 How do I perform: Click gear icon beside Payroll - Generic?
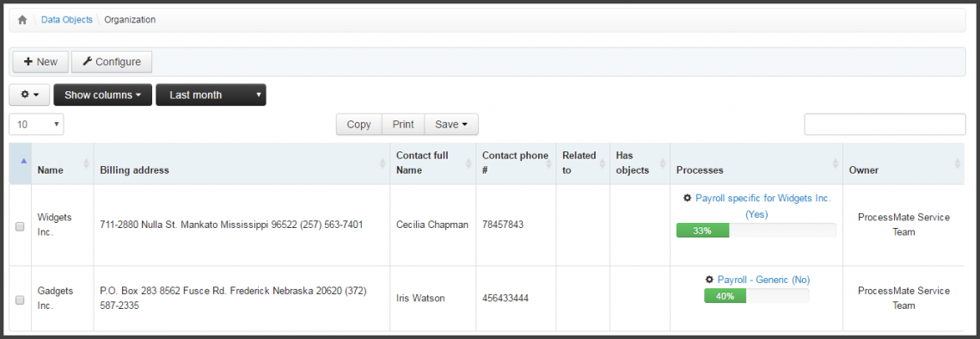tap(709, 280)
